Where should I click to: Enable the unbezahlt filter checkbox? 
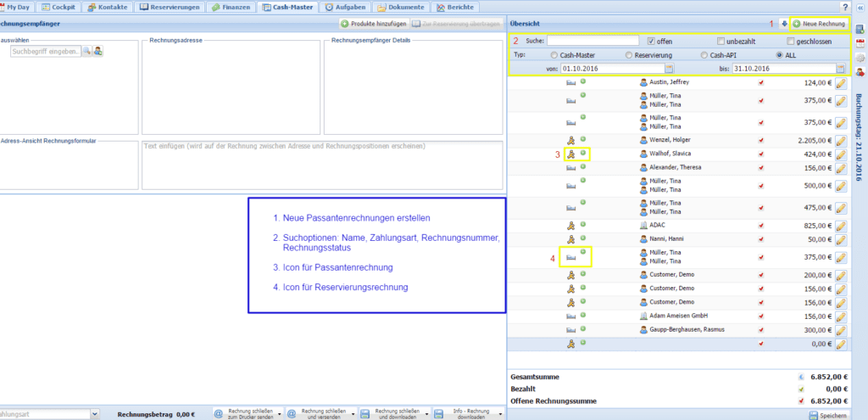pos(721,41)
